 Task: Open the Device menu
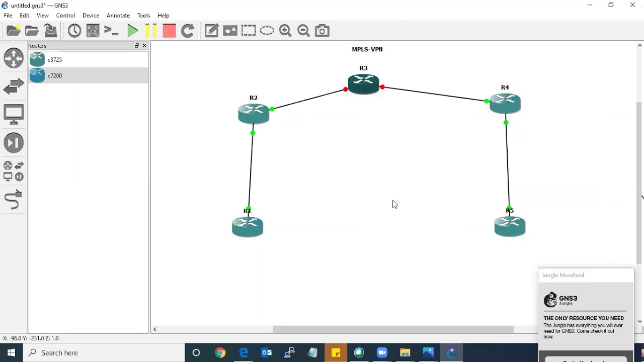[x=91, y=16]
